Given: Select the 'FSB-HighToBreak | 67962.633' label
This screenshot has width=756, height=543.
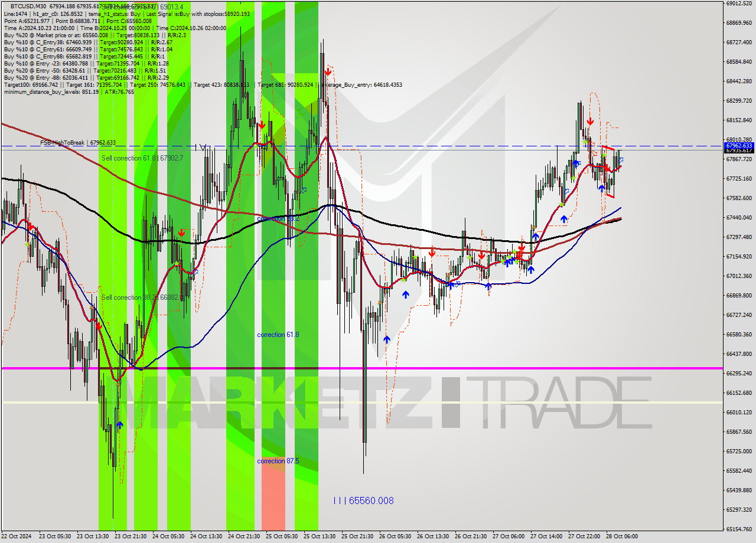Looking at the screenshot, I should [x=78, y=143].
